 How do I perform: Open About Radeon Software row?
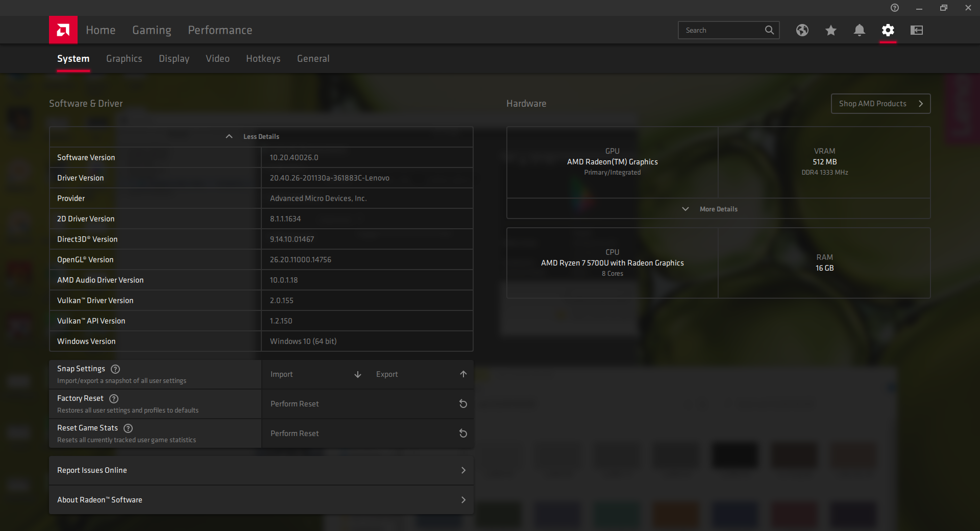261,500
